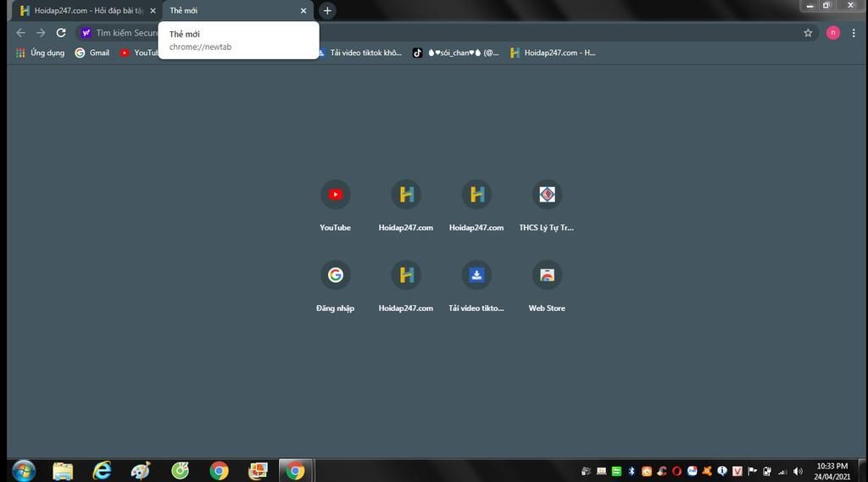868x482 pixels.
Task: Open the Hoidap247.com - H... bookmark
Action: click(553, 53)
